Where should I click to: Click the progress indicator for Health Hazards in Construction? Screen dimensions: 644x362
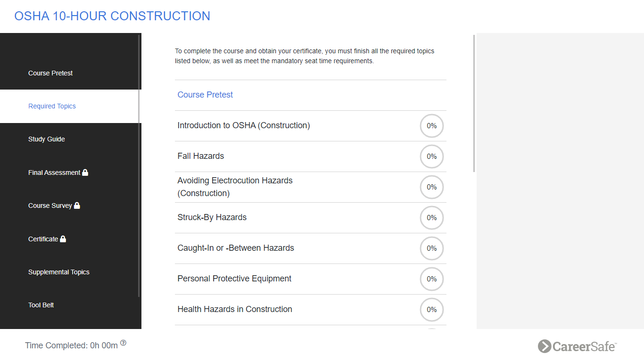pyautogui.click(x=431, y=310)
